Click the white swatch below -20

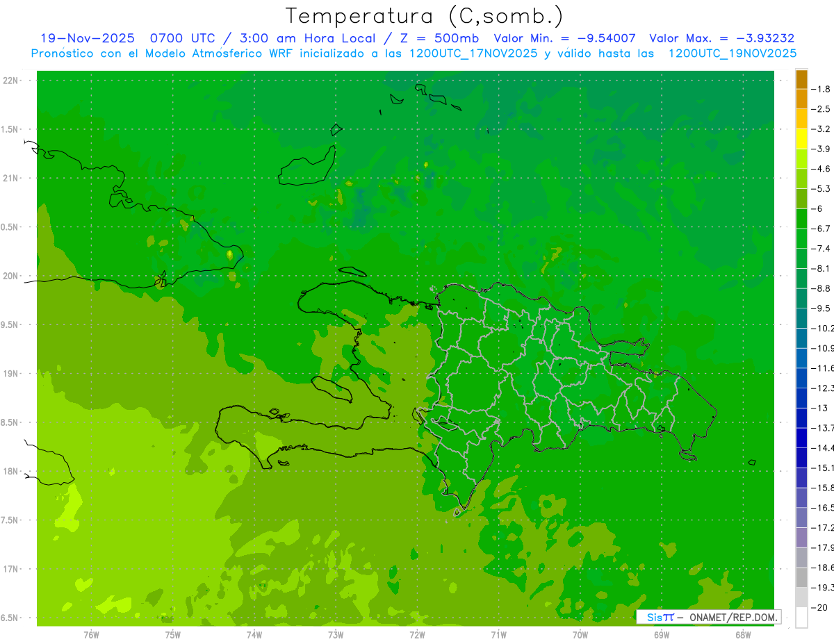click(801, 618)
